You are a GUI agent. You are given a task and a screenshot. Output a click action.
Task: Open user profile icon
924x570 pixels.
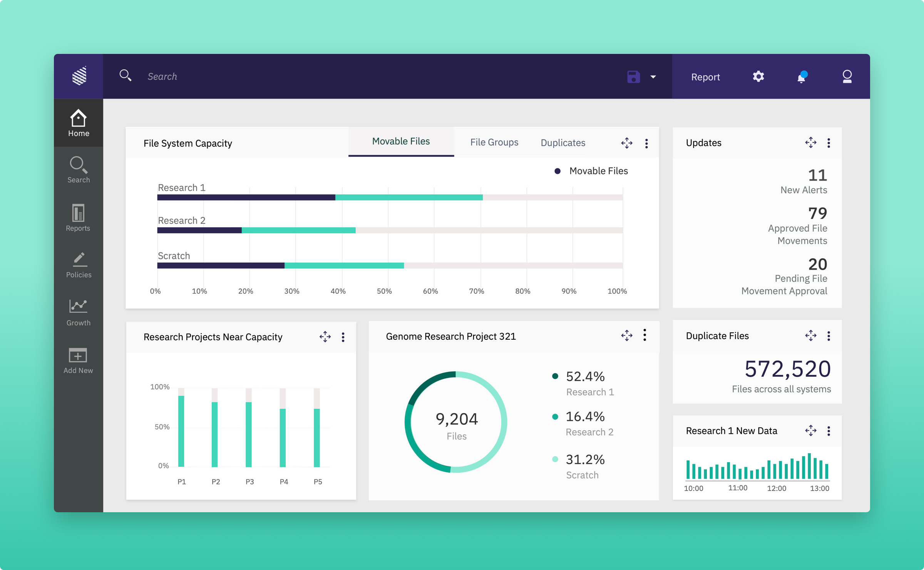[x=847, y=77]
